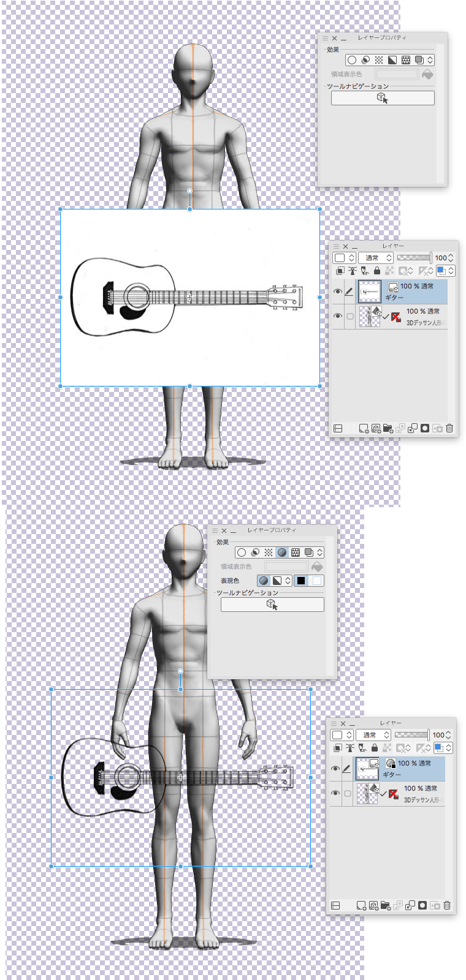The height and width of the screenshot is (980, 466).
Task: Toggle lock layer icon in lower Layer panel
Action: point(375,748)
